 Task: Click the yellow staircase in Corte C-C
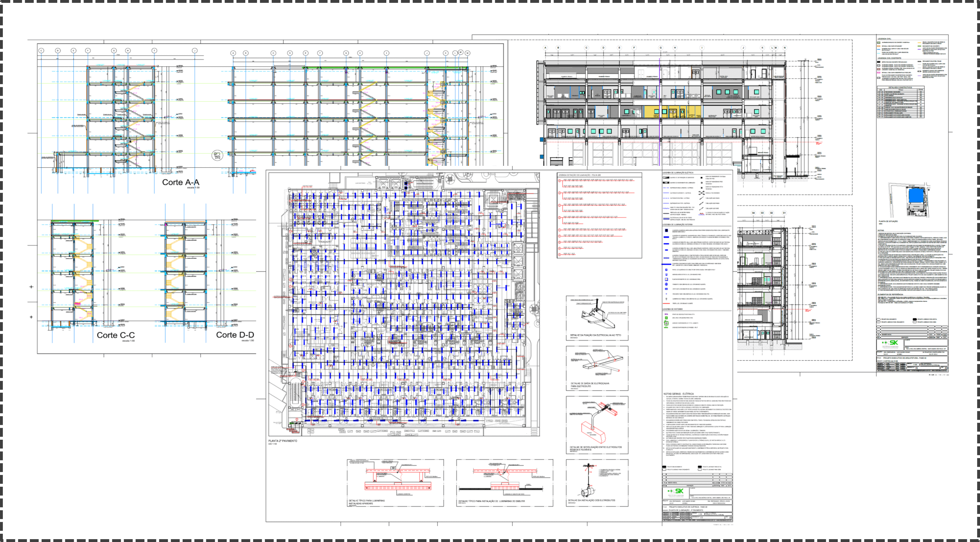83,278
